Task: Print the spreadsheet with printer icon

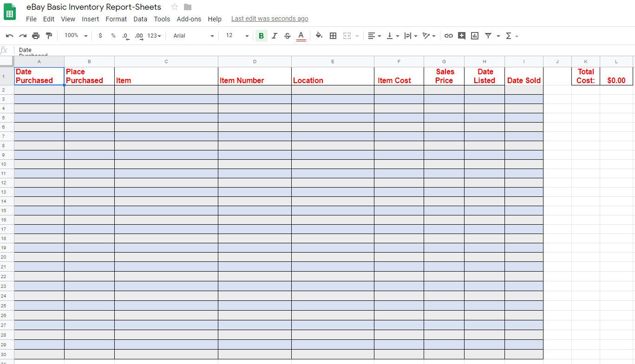Action: point(36,36)
